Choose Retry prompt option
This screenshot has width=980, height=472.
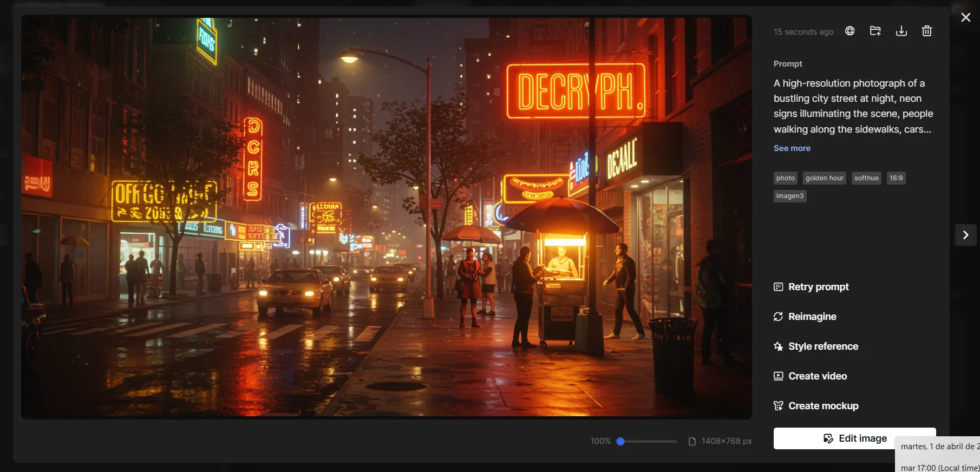pyautogui.click(x=818, y=287)
